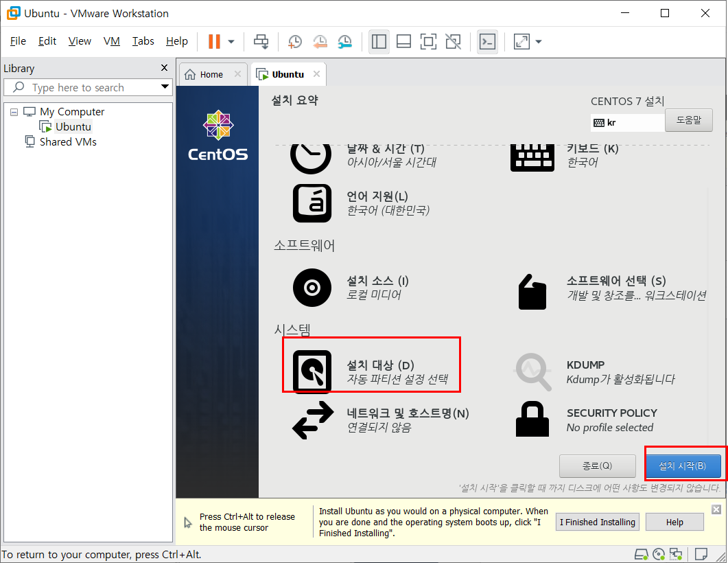Toggle the thumbnail bar view
728x563 pixels.
pyautogui.click(x=403, y=41)
